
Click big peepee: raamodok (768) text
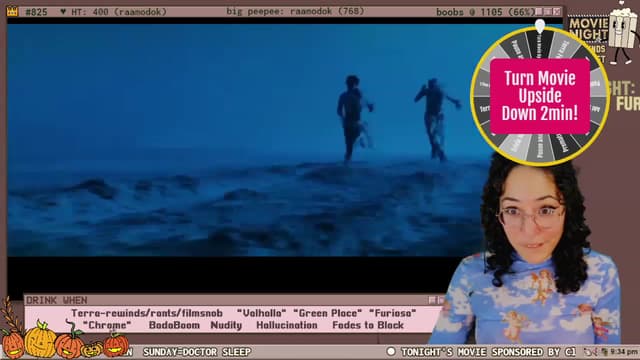tap(295, 11)
